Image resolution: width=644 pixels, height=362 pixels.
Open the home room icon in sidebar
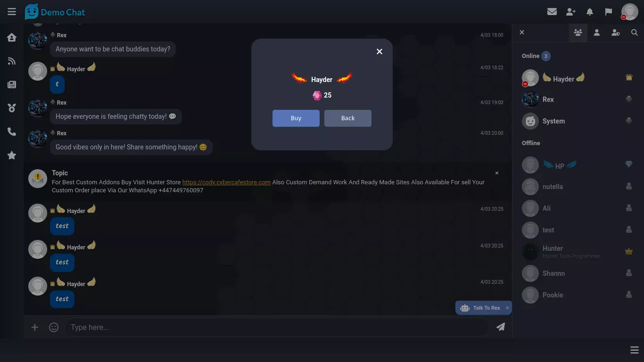[x=12, y=37]
